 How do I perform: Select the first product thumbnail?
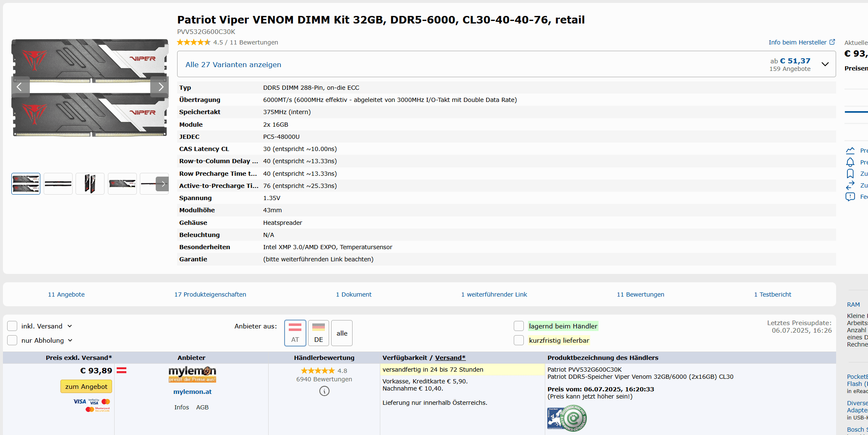pyautogui.click(x=26, y=184)
